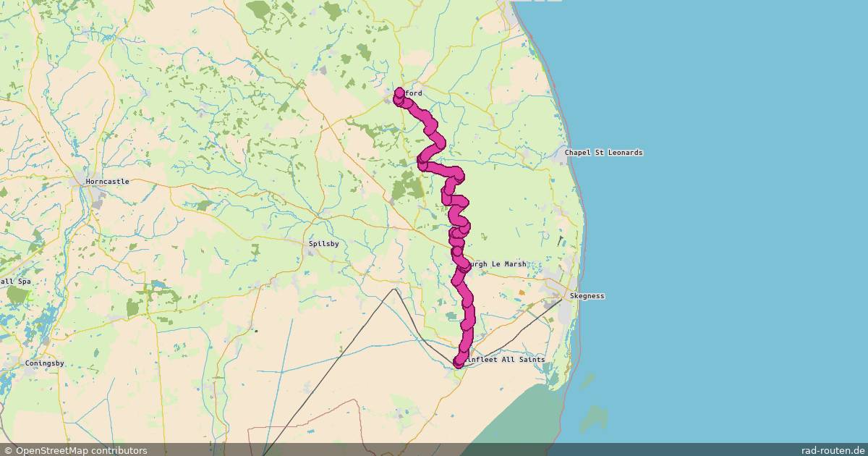Click the open North Sea area
The image size is (868, 456).
(723, 217)
